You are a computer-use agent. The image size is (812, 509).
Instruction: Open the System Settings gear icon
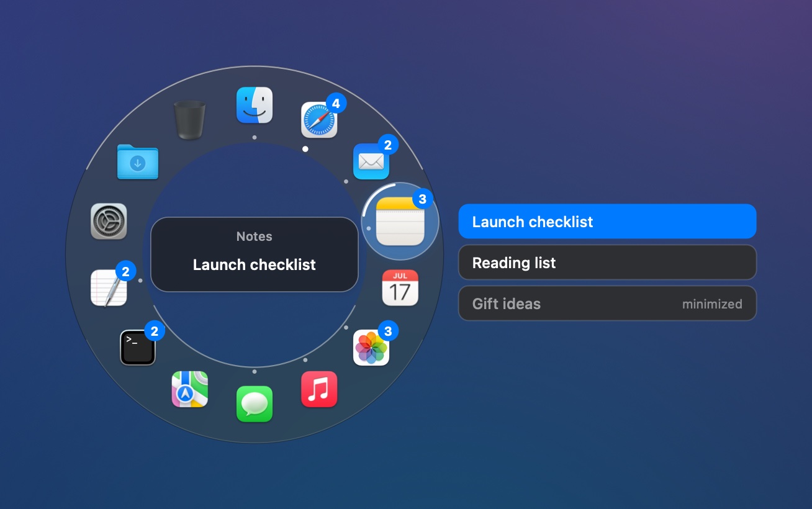109,222
